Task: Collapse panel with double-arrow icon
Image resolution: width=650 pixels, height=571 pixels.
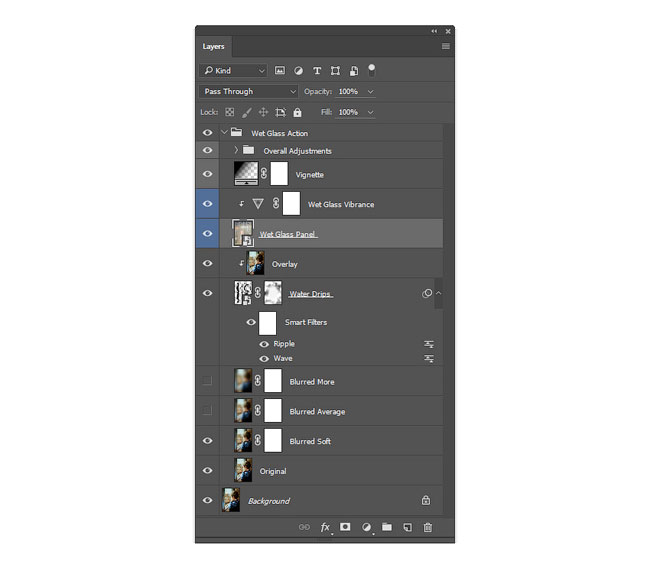Action: point(434,31)
